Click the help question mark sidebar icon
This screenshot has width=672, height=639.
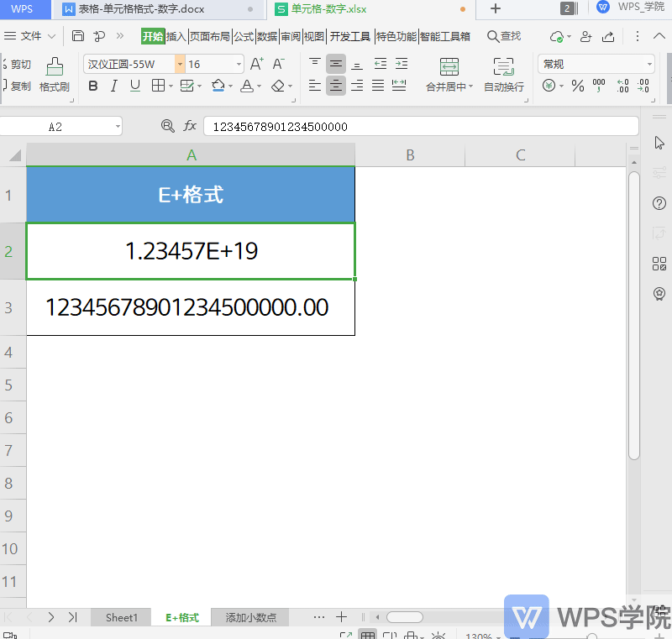point(659,203)
